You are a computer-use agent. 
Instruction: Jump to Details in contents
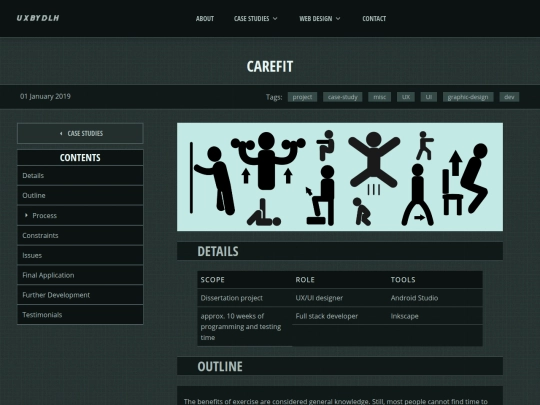(x=80, y=176)
